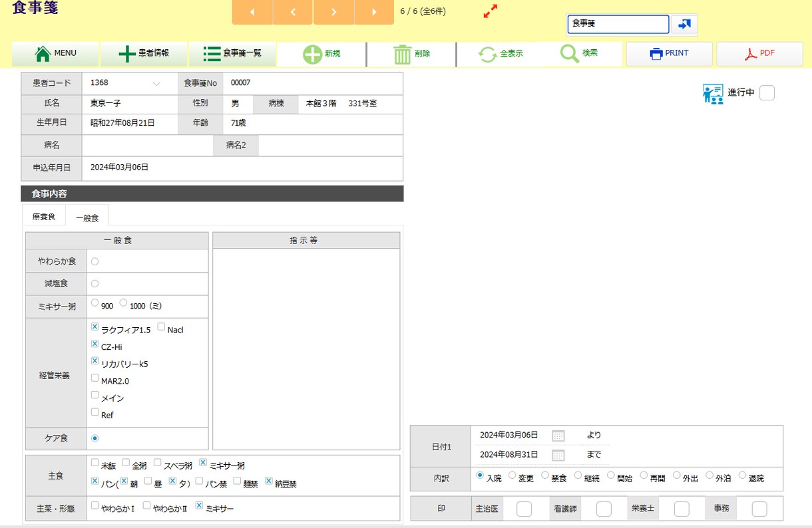
Task: Switch to the 一般食 tab
Action: pyautogui.click(x=87, y=217)
